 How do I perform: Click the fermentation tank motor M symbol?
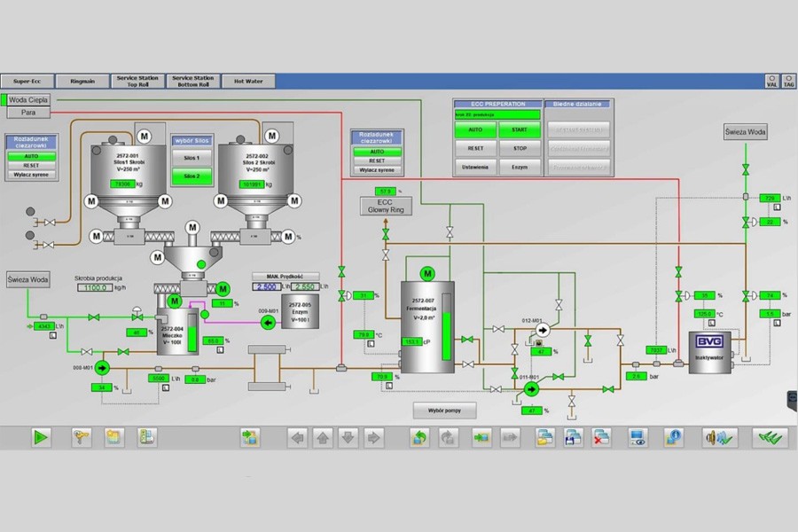coord(428,272)
